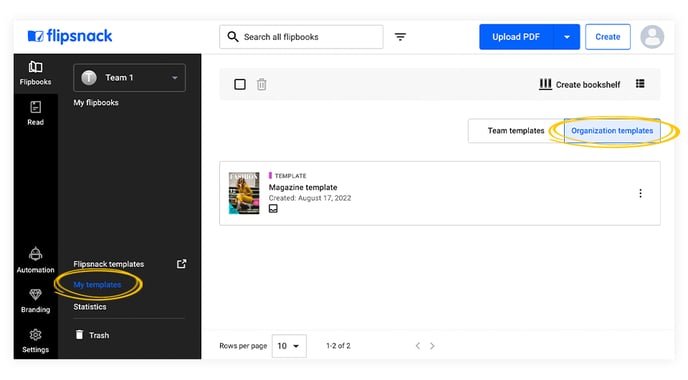
Task: Click the trash delete icon in toolbar
Action: 262,84
